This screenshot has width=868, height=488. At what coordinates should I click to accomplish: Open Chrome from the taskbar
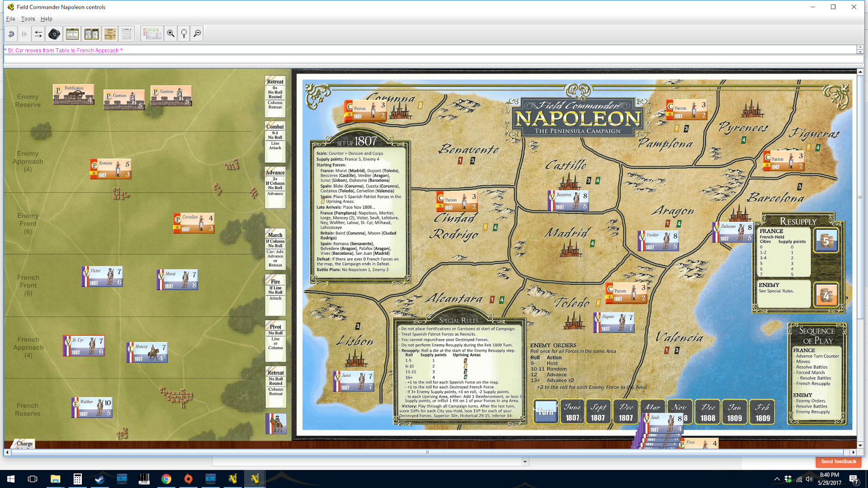(166, 479)
